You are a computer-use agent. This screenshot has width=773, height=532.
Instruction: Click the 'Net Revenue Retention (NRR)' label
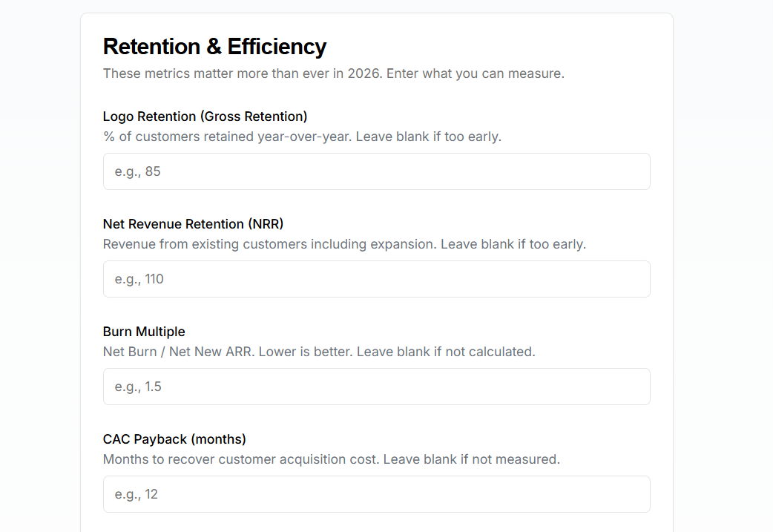tap(193, 224)
